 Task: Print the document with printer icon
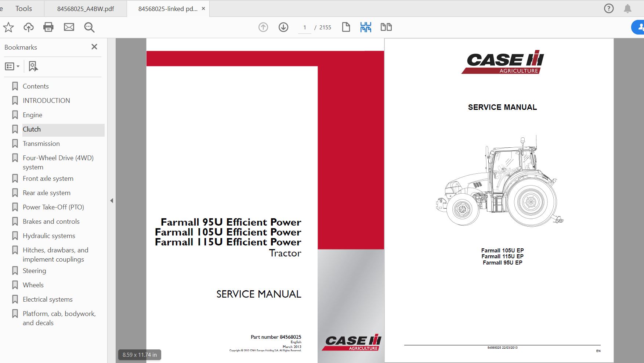[x=48, y=27]
